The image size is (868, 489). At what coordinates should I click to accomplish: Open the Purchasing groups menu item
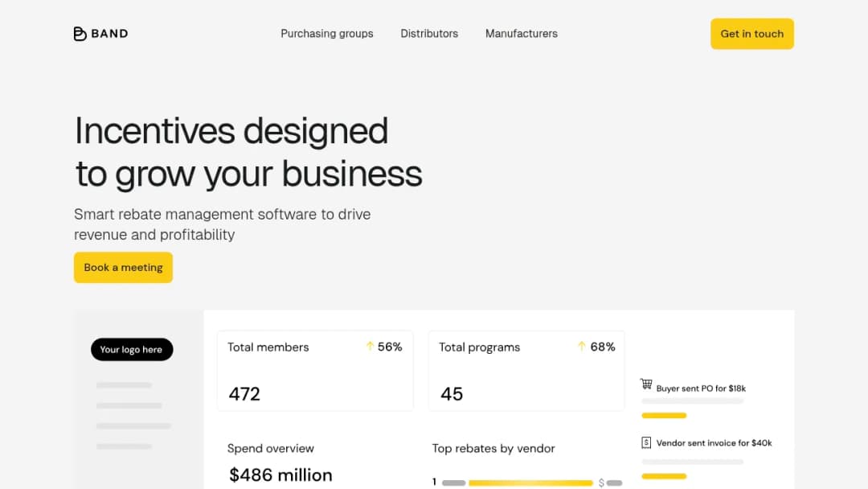(326, 34)
